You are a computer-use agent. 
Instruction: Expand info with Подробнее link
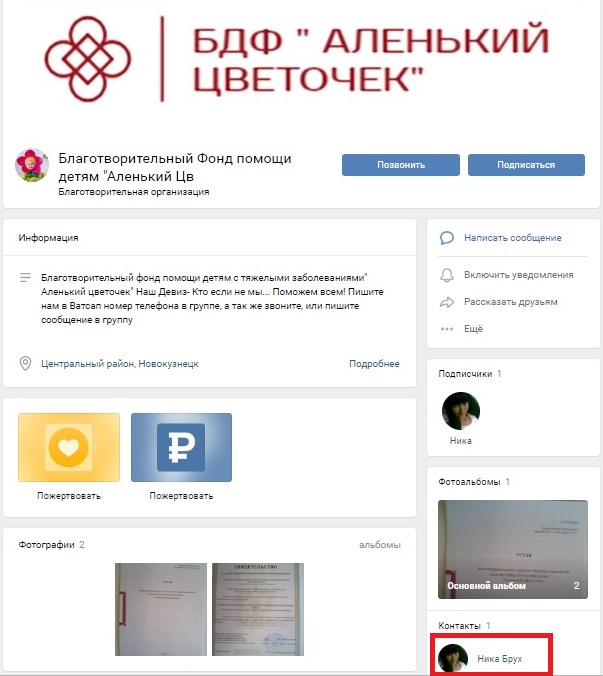click(374, 364)
